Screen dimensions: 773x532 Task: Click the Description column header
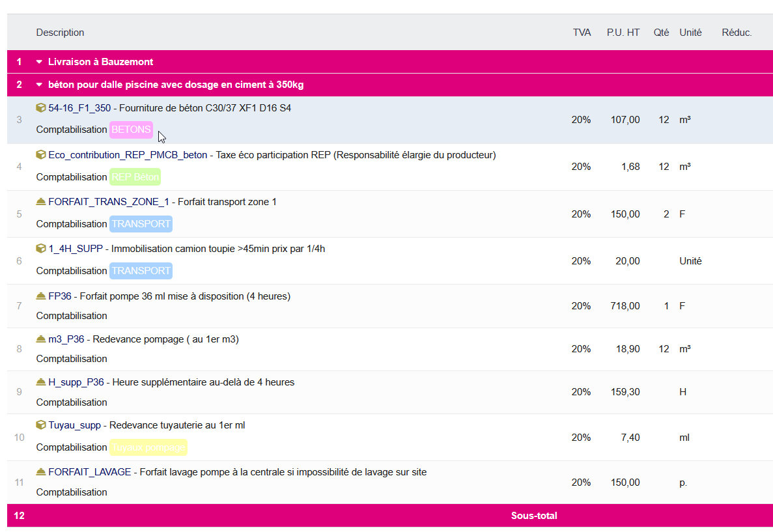click(x=60, y=33)
